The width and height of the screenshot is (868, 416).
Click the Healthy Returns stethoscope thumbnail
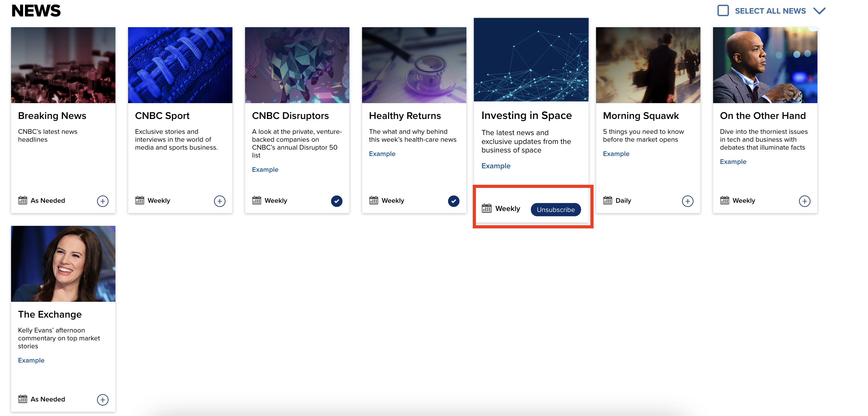pyautogui.click(x=414, y=65)
